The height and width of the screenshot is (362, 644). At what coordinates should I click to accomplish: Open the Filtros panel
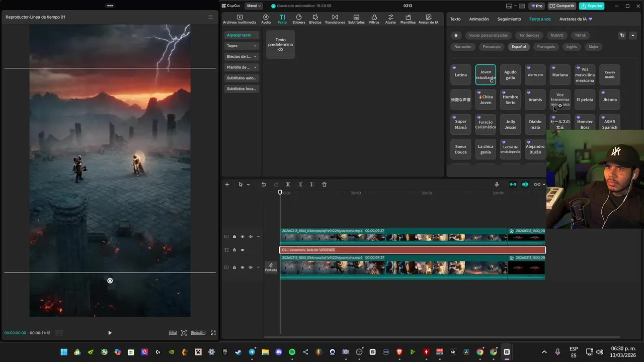(374, 19)
